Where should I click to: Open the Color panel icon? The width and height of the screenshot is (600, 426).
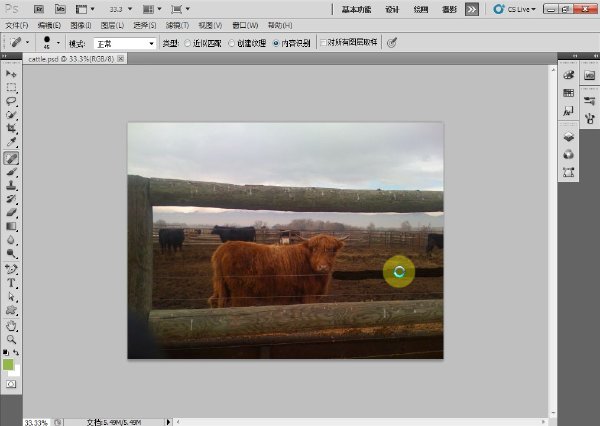[x=569, y=75]
